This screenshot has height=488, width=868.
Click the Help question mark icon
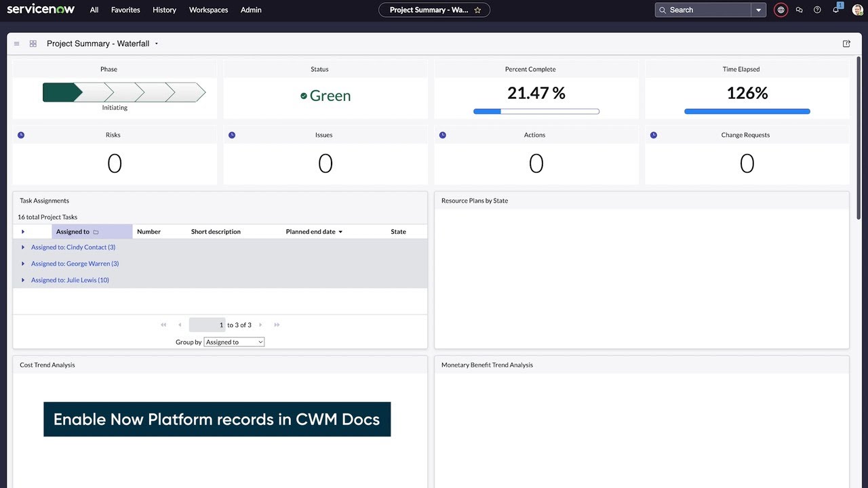(x=817, y=9)
